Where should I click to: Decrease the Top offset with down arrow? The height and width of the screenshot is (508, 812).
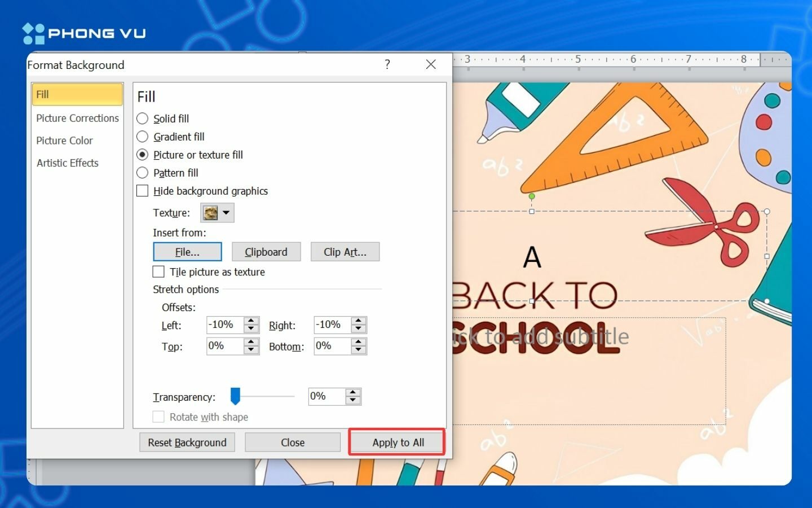point(251,350)
